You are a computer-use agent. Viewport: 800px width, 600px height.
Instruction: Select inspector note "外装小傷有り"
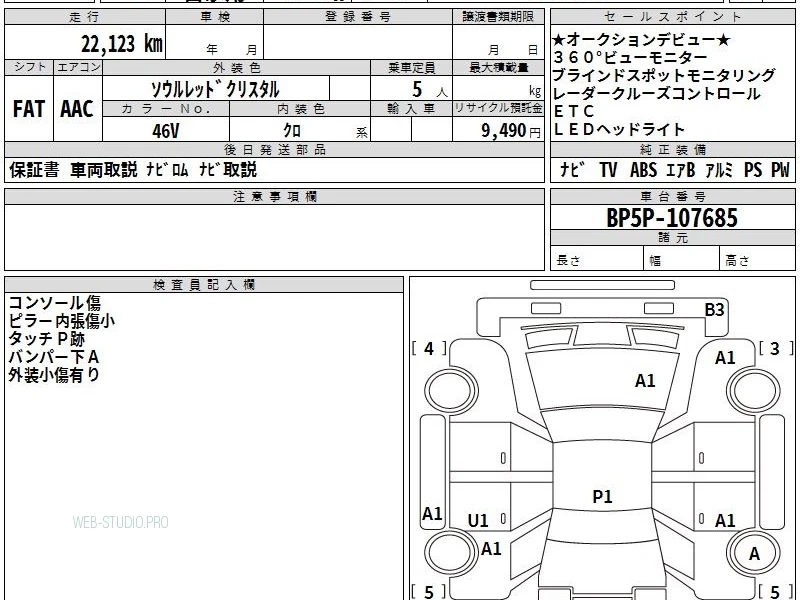coord(54,375)
